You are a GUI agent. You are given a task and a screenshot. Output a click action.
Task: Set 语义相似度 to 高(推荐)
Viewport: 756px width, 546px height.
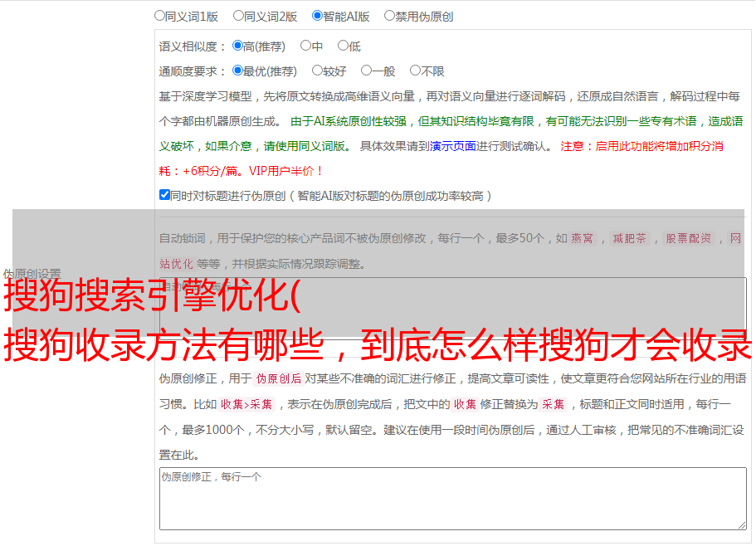(x=237, y=46)
